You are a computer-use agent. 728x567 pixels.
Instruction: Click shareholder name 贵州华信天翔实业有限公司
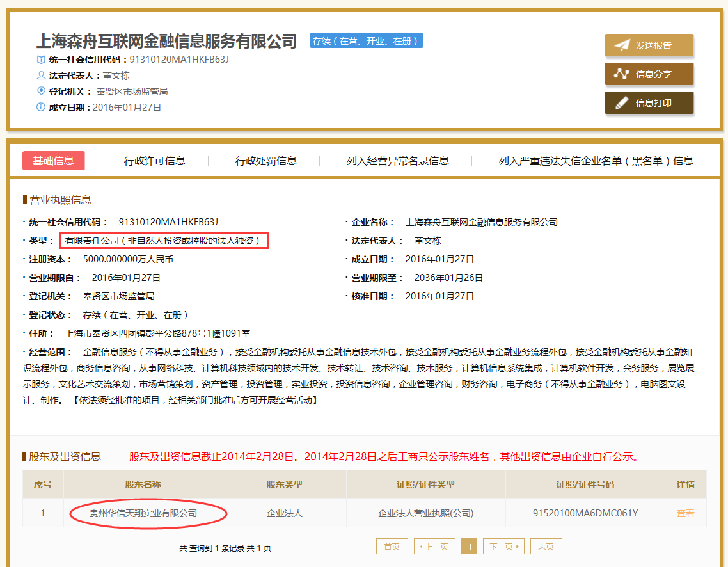[143, 513]
